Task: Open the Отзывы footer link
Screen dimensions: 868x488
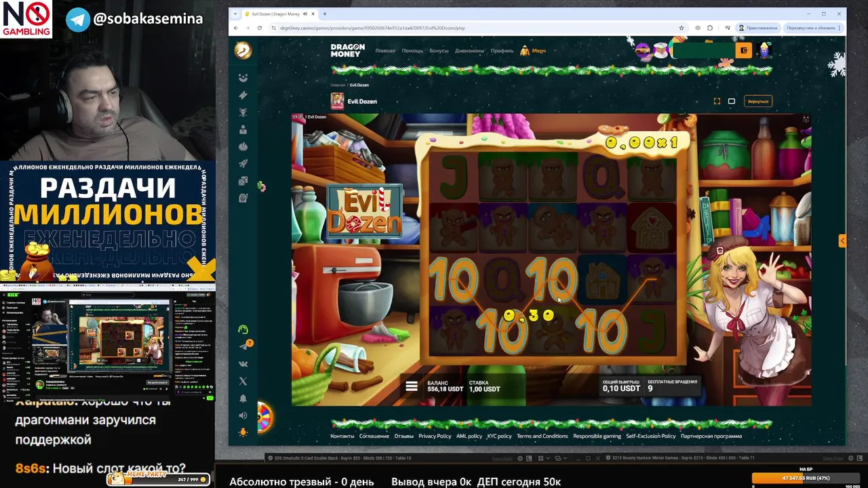Action: pos(403,436)
